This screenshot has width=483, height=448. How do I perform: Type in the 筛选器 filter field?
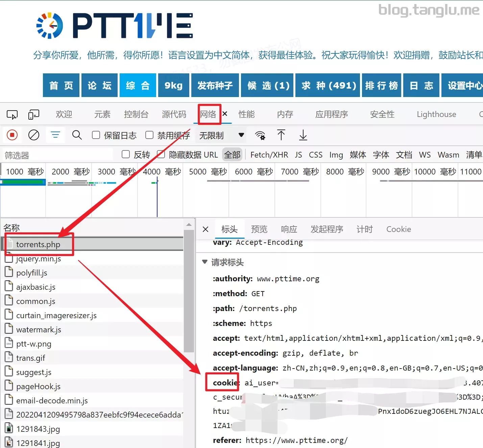(x=57, y=155)
